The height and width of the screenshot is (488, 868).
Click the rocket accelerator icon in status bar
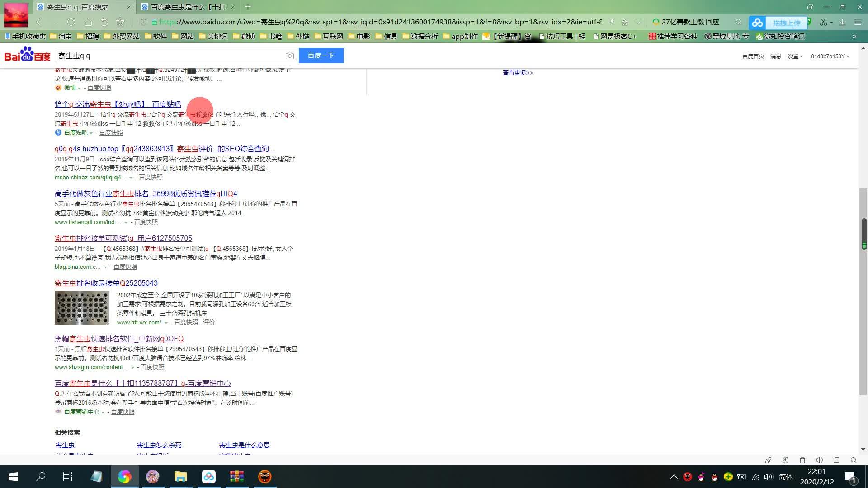(x=768, y=460)
